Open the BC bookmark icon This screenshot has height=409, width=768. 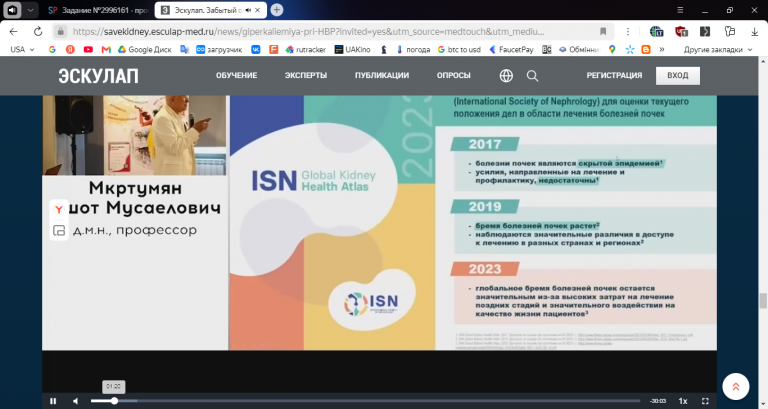coord(547,49)
